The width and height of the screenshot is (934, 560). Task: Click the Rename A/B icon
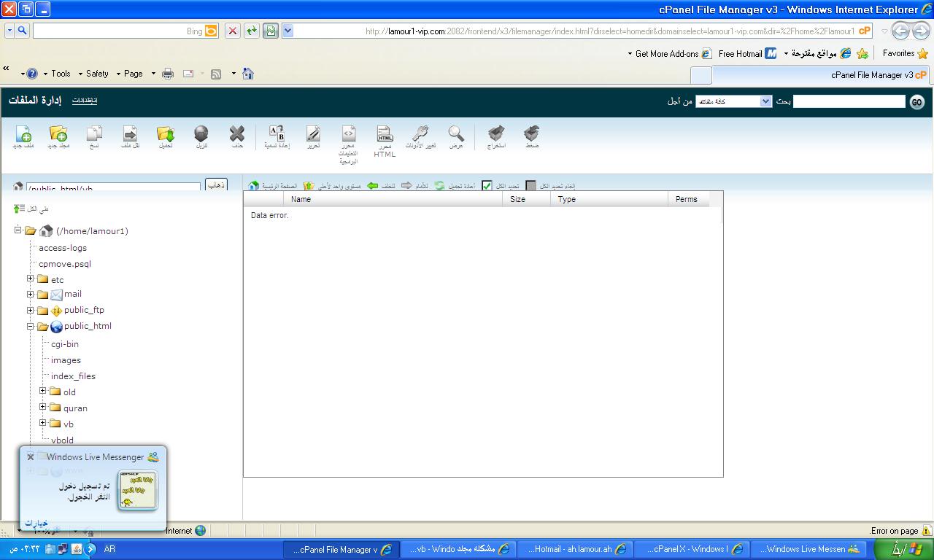277,134
